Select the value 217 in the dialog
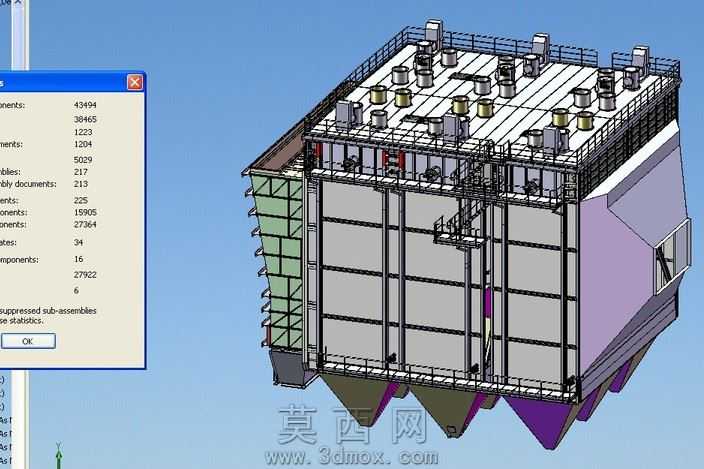 pyautogui.click(x=81, y=172)
